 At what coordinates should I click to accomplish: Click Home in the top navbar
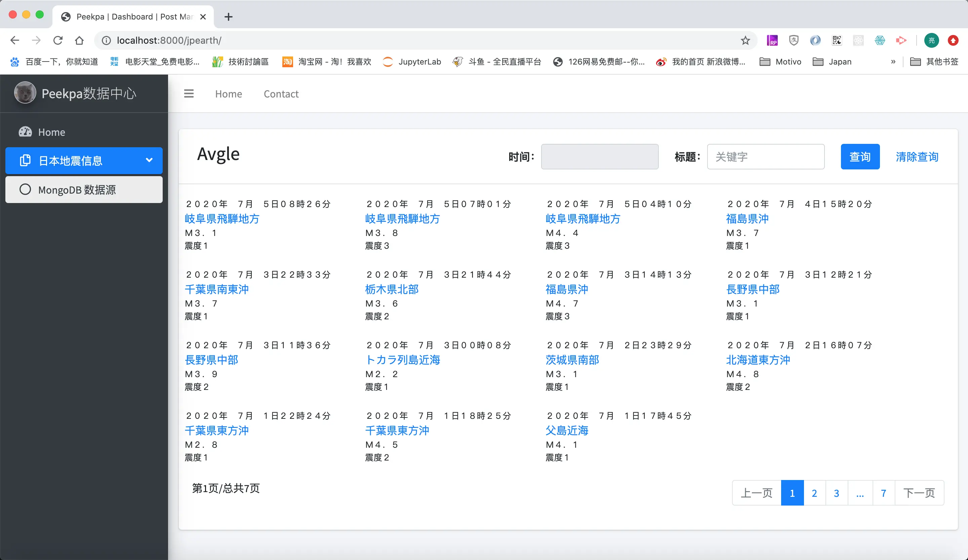tap(229, 94)
